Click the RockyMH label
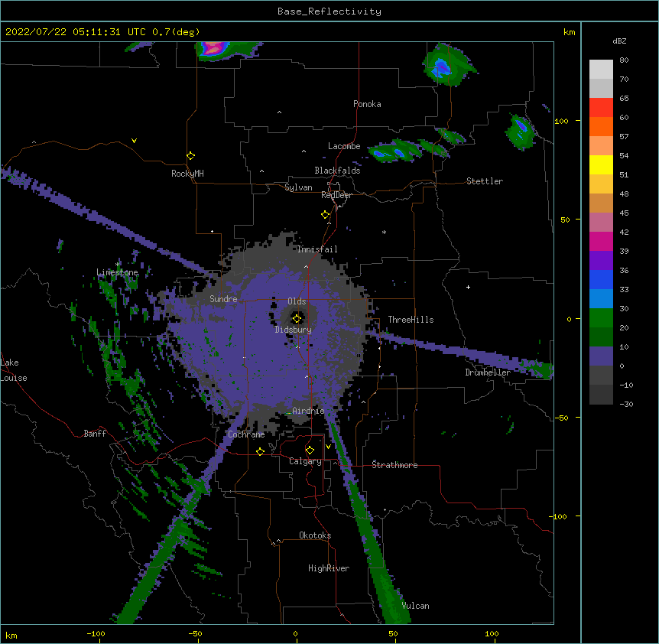Screen dimensions: 659x644 tap(187, 174)
